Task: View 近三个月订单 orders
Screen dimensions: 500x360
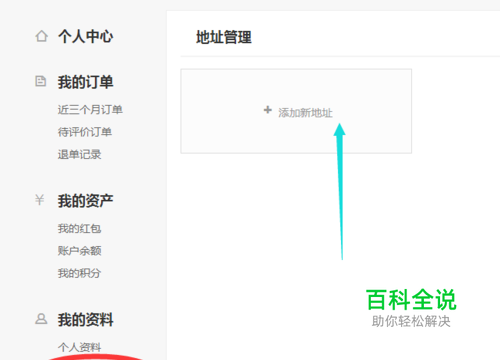Action: [90, 110]
